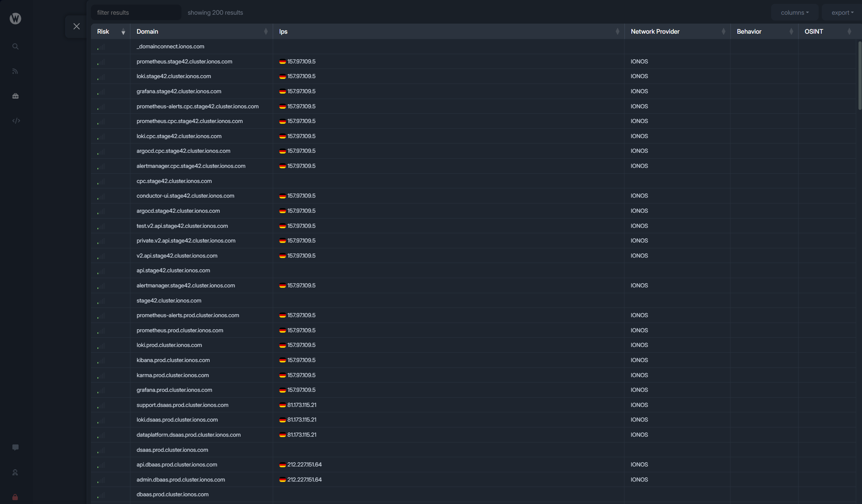This screenshot has width=862, height=504.
Task: Select domain alertmanager.stage42.cluster.ionos.com
Action: tap(186, 285)
